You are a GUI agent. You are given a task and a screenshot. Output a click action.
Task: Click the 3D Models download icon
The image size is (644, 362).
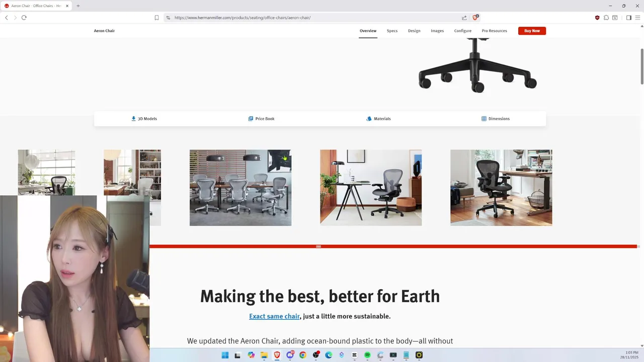pos(133,119)
